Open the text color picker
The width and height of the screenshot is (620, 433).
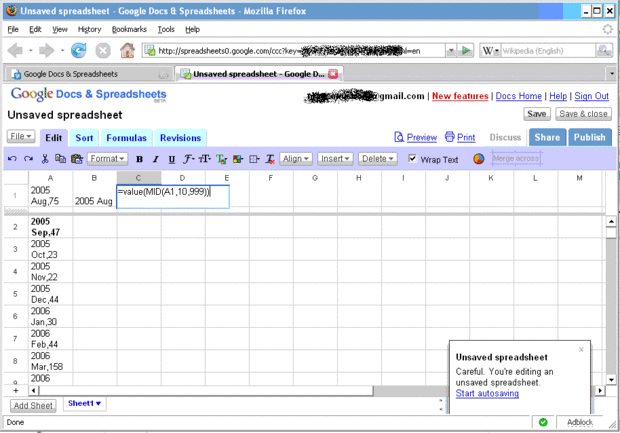221,159
